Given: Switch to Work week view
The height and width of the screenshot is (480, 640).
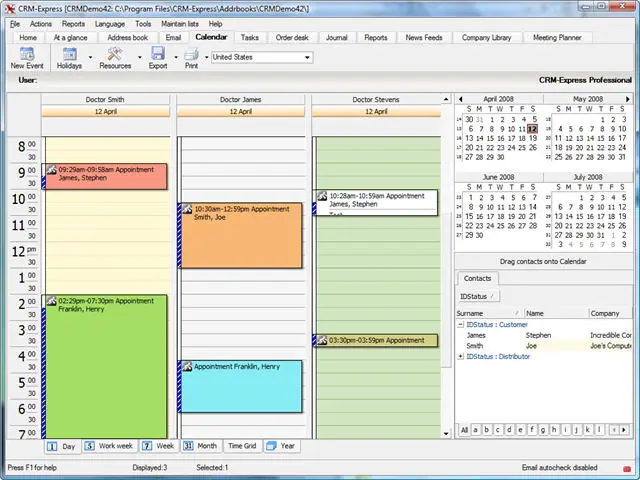Looking at the screenshot, I should pyautogui.click(x=109, y=446).
